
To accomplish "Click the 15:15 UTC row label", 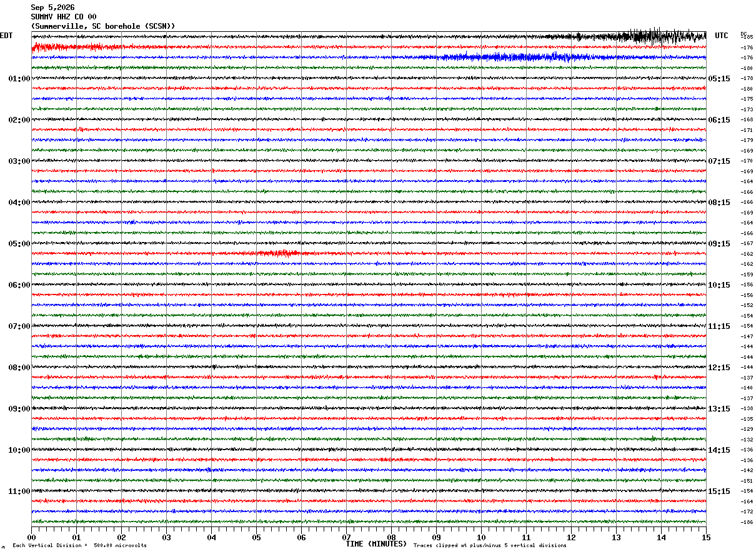I will click(719, 491).
